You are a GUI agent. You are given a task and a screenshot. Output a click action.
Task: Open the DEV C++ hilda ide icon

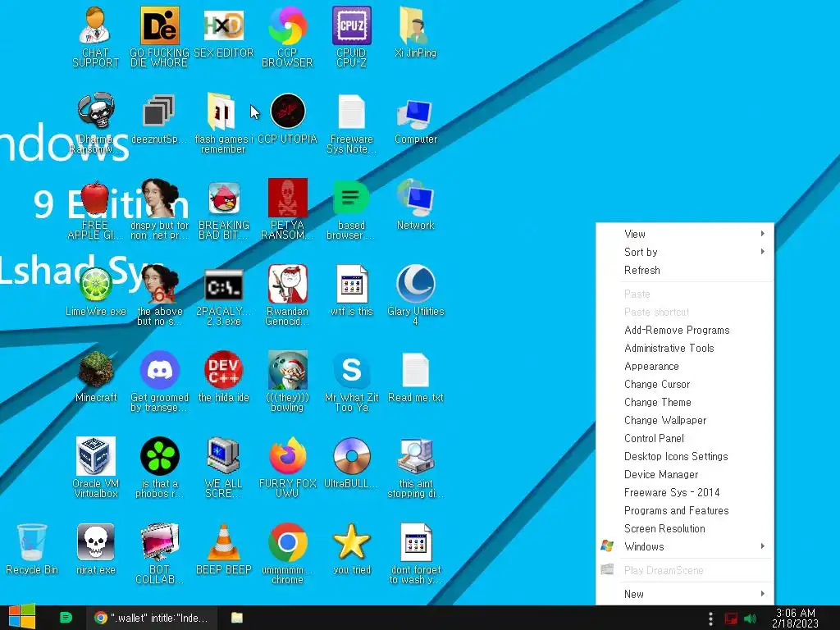[x=223, y=377]
